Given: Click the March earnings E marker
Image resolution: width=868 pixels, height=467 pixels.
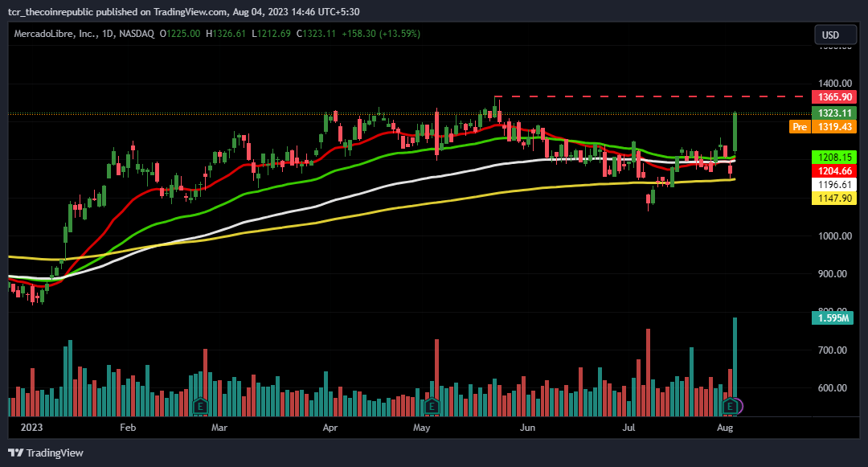Looking at the screenshot, I should (200, 407).
